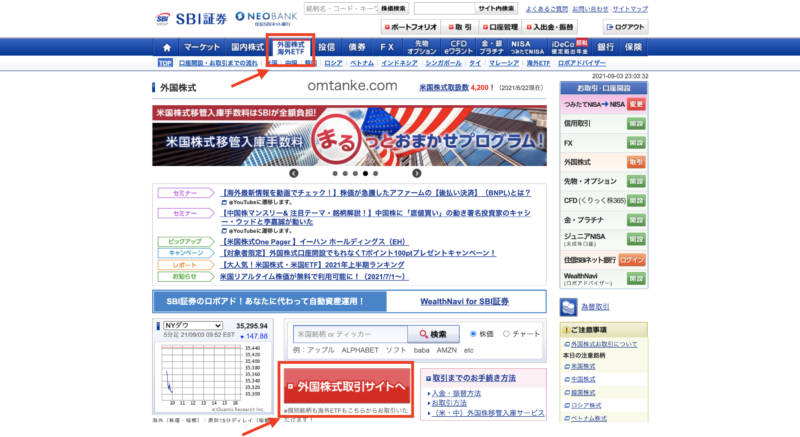Select the first carousel dot
This screenshot has width=800, height=437.
(335, 173)
